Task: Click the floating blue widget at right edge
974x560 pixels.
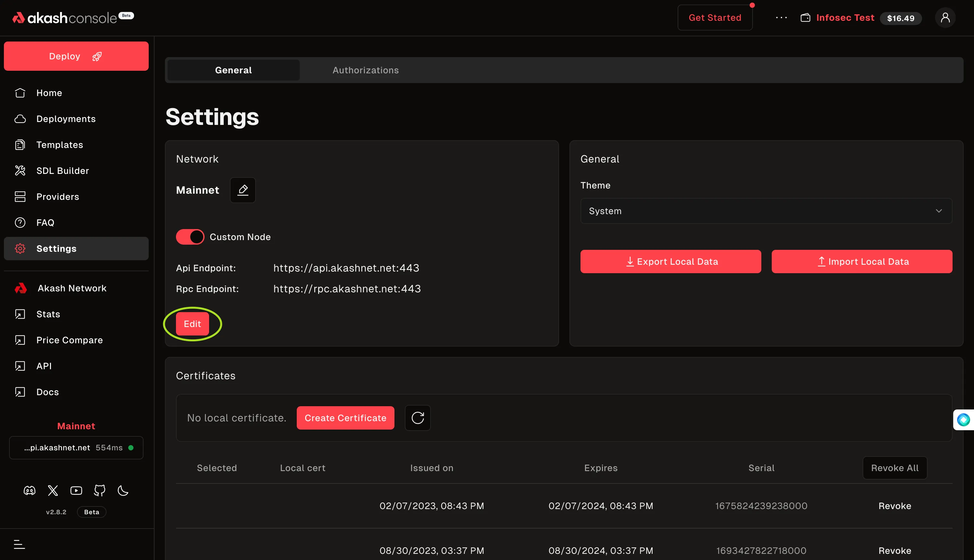Action: [x=963, y=420]
